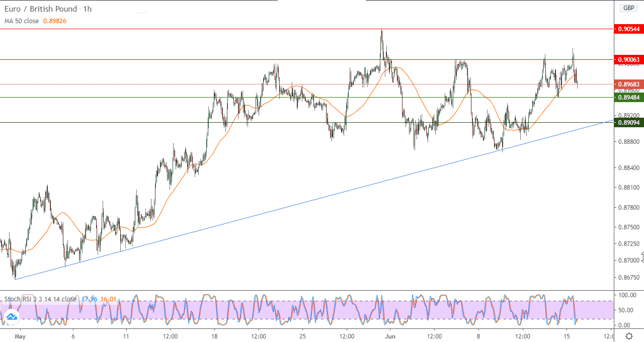Image resolution: width=644 pixels, height=342 pixels.
Task: Click the MA value 0.89826
Action: (54, 21)
